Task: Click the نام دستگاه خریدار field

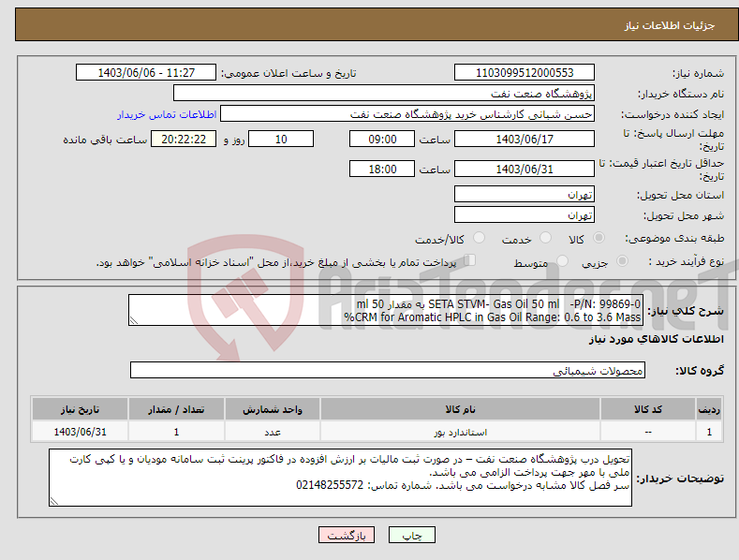Action: point(384,94)
